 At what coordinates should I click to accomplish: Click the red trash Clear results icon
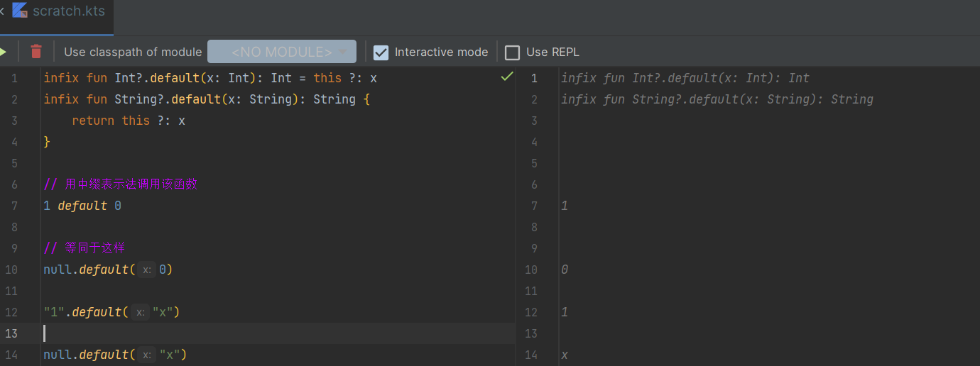(36, 52)
